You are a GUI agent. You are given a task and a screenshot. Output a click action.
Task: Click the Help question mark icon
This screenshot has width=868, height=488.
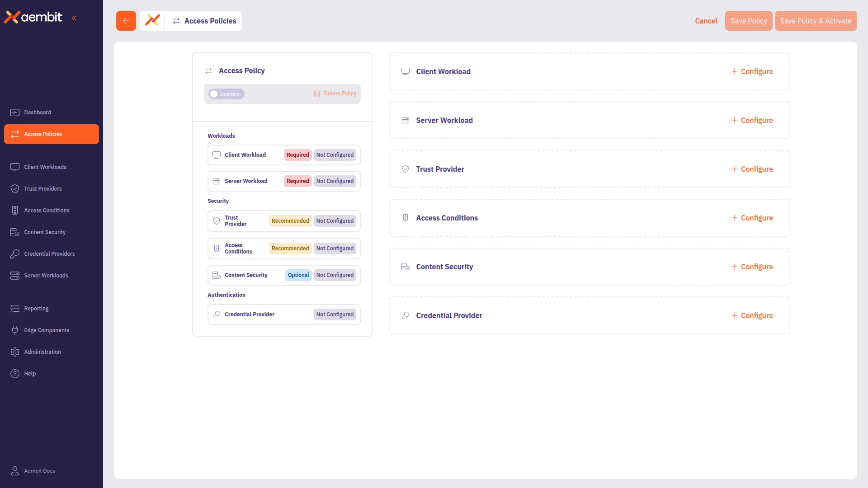pyautogui.click(x=15, y=374)
